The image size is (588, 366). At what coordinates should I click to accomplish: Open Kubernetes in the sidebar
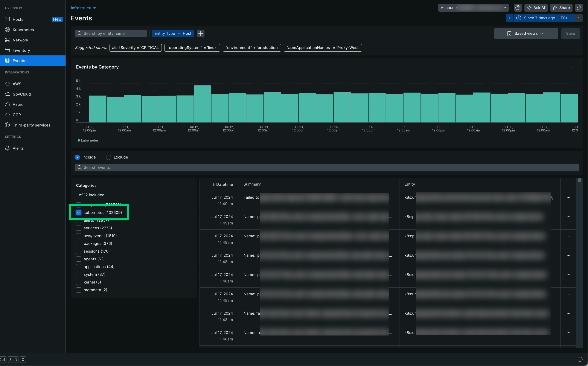[x=23, y=30]
